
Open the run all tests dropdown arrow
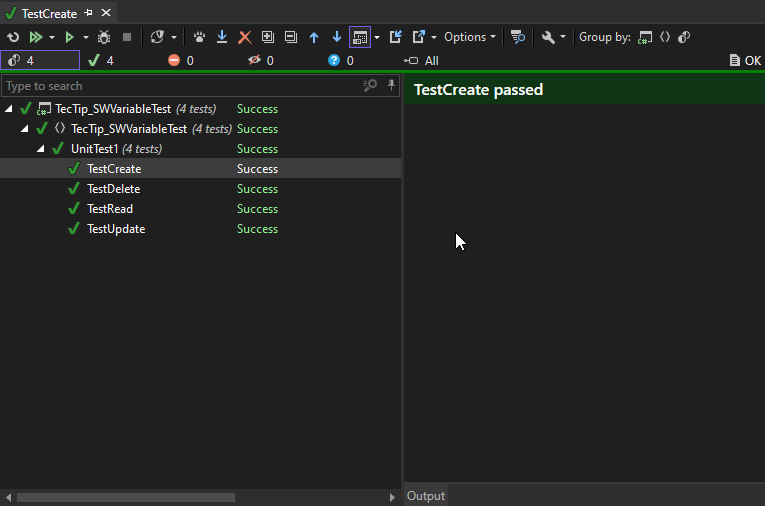pos(52,37)
